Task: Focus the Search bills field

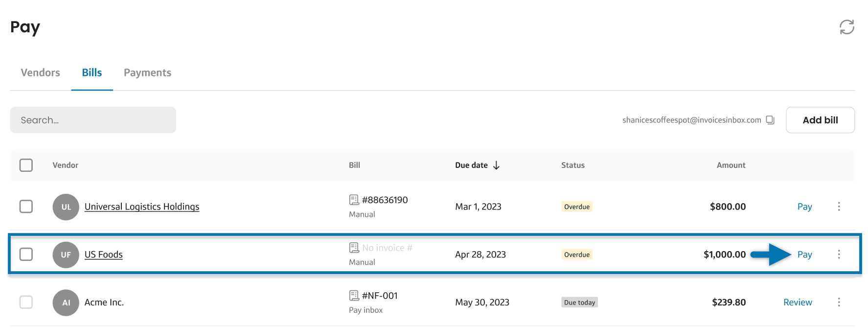Action: (93, 120)
